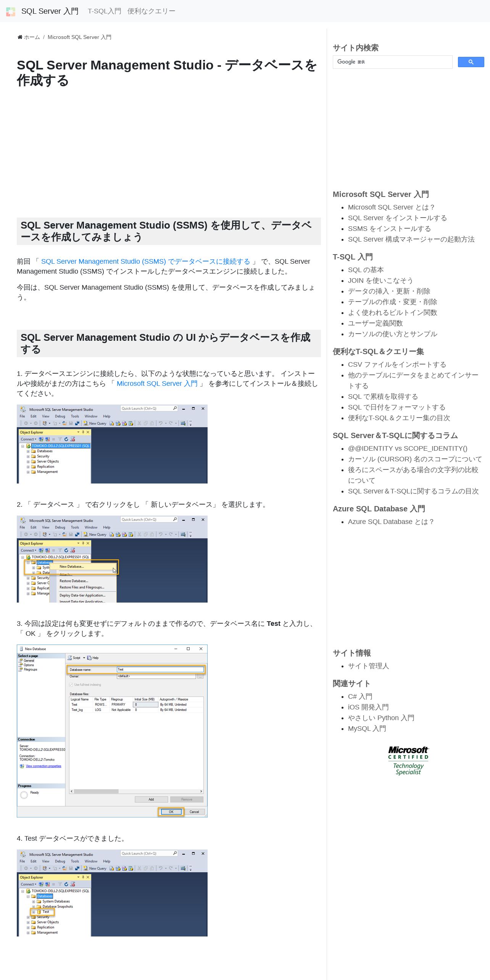
Task: Click the final screenshot showing Test database
Action: tap(112, 893)
